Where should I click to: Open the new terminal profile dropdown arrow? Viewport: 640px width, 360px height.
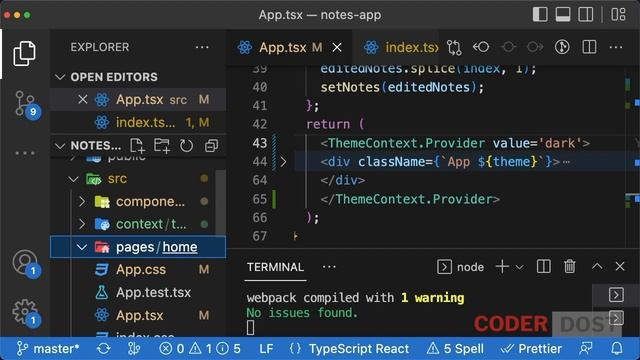point(519,267)
